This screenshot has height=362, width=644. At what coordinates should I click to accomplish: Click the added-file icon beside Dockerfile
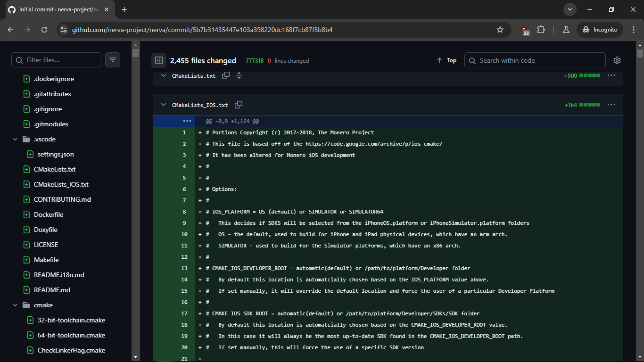pos(27,214)
